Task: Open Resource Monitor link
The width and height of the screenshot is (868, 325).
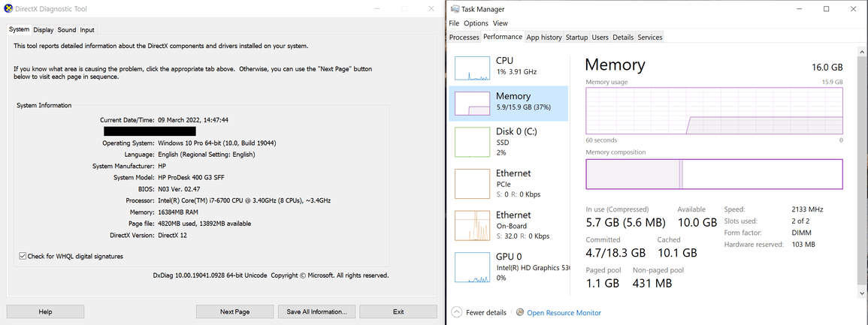Action: (564, 313)
